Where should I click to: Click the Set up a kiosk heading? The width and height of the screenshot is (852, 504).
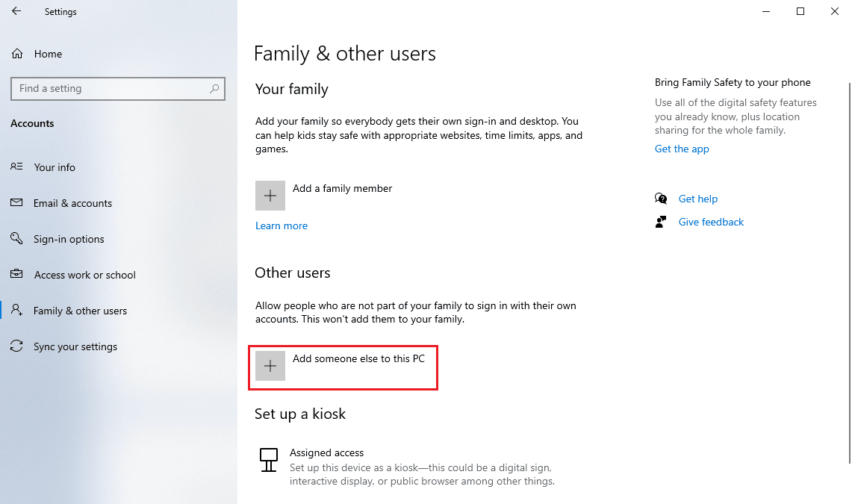[300, 414]
